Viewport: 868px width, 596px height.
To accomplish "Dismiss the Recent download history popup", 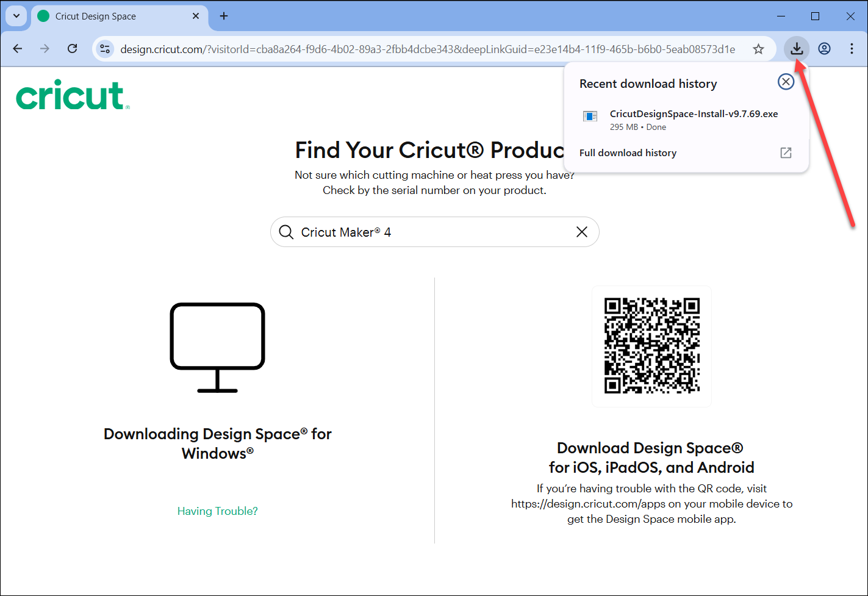I will coord(786,81).
